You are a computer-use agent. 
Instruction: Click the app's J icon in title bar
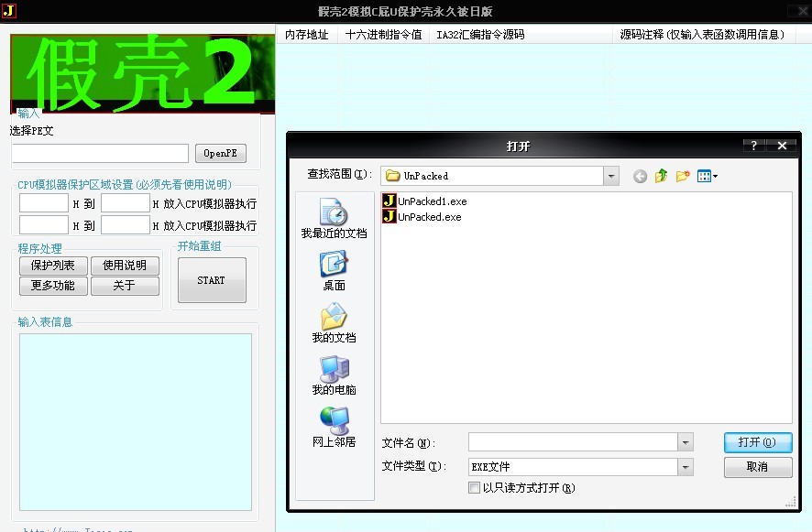coord(9,10)
